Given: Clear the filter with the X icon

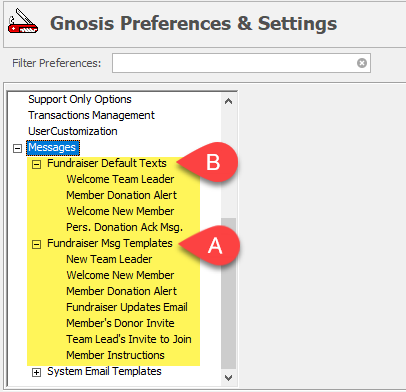Looking at the screenshot, I should (362, 63).
